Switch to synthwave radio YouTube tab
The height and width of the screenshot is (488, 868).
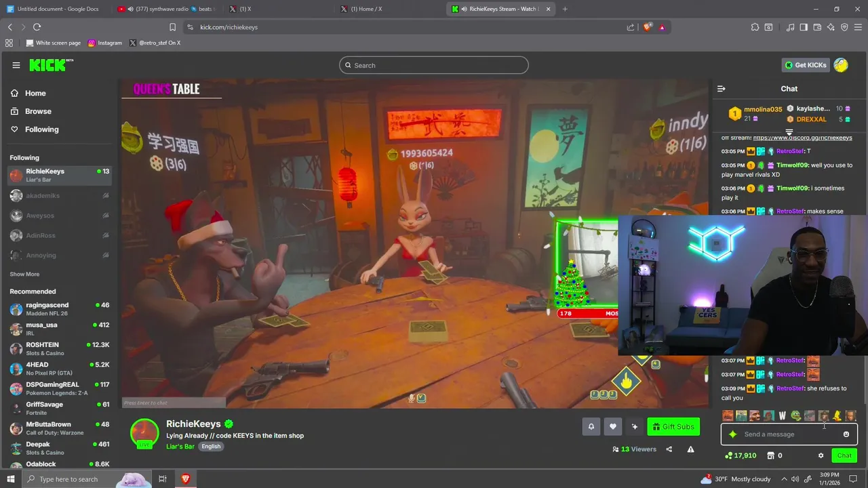coord(166,9)
